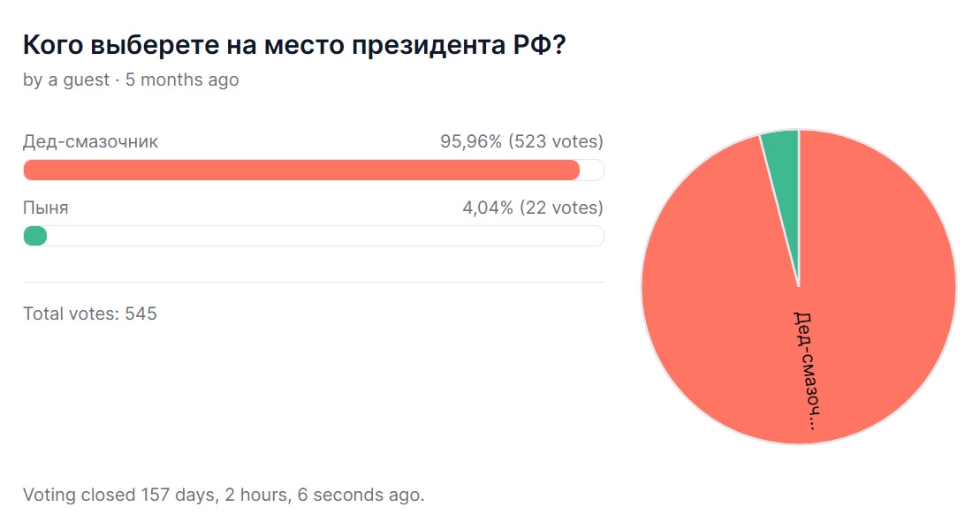Click the '95,96% (523 votes)' result text
Image resolution: width=980 pixels, height=522 pixels.
tap(521, 141)
